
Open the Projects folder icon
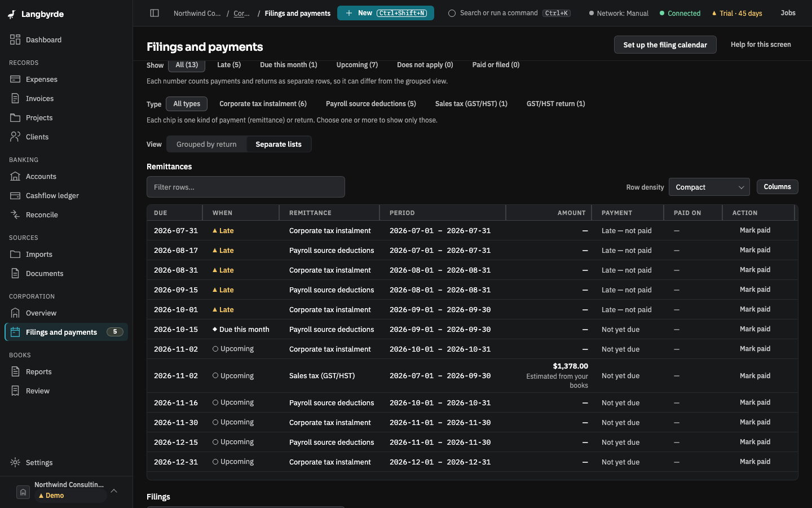click(15, 117)
